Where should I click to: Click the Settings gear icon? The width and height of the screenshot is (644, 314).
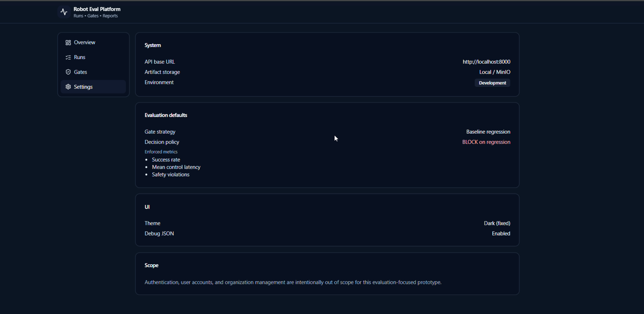[x=68, y=87]
